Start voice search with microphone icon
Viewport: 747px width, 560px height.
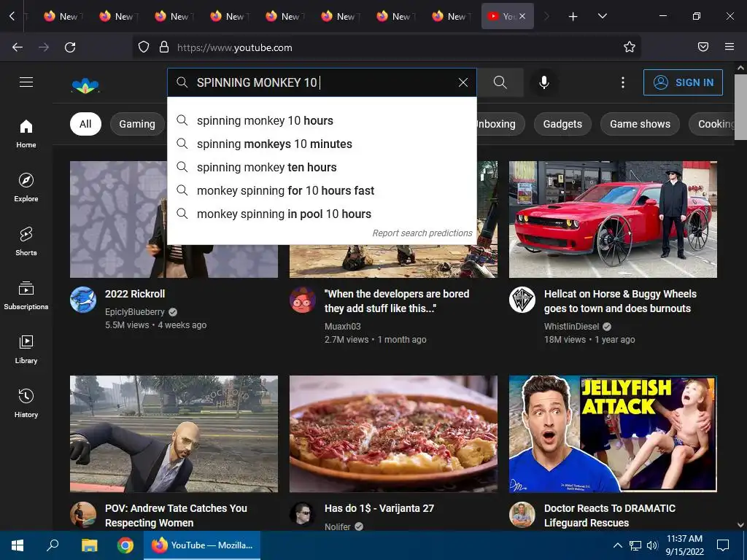click(544, 82)
